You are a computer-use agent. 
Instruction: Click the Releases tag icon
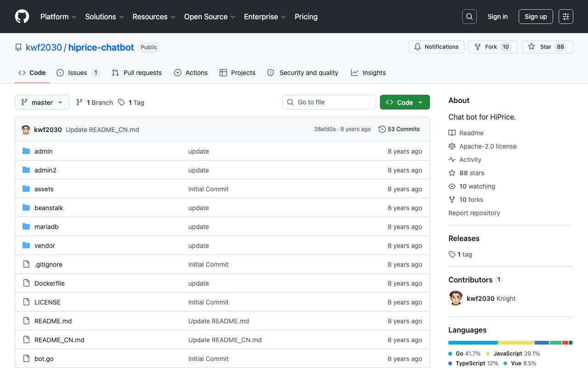coord(452,254)
